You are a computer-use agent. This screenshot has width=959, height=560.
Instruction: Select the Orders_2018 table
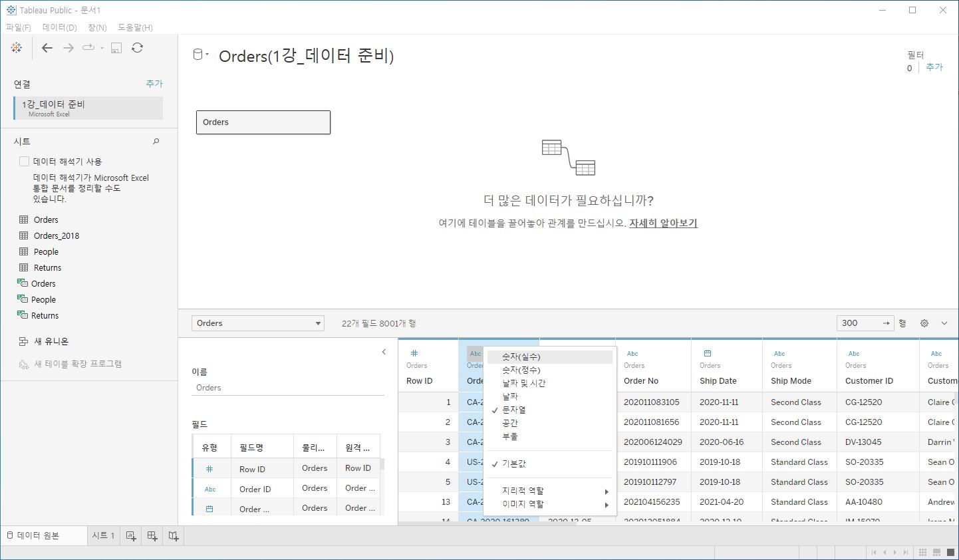(57, 235)
